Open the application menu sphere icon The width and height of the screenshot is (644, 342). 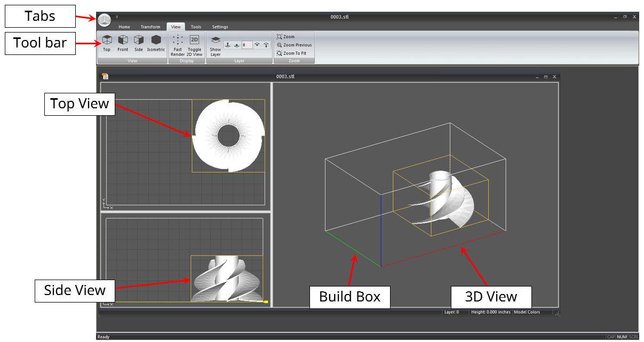tap(105, 19)
